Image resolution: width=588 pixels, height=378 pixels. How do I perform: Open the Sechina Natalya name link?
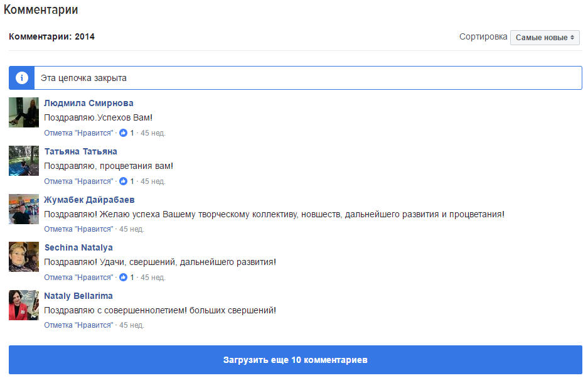pyautogui.click(x=78, y=248)
